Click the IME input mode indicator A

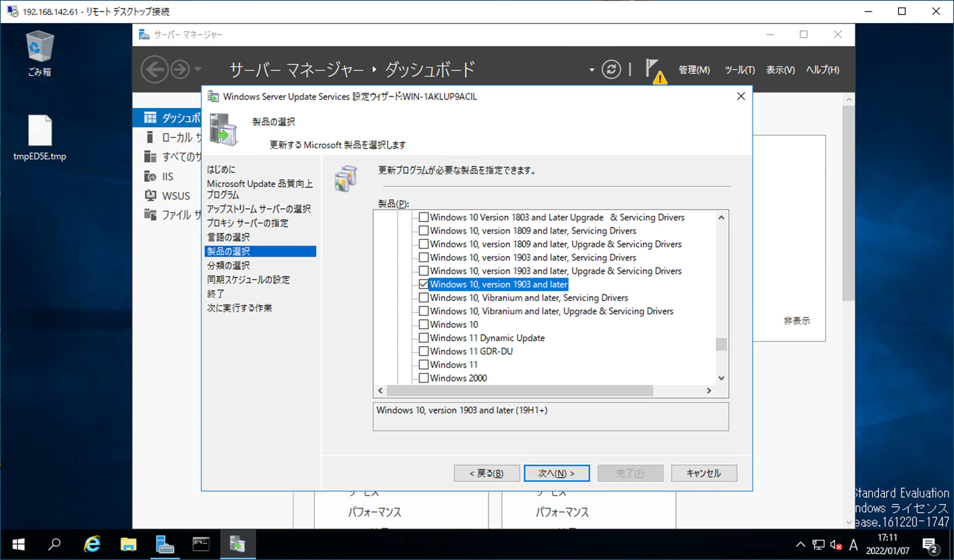click(853, 544)
